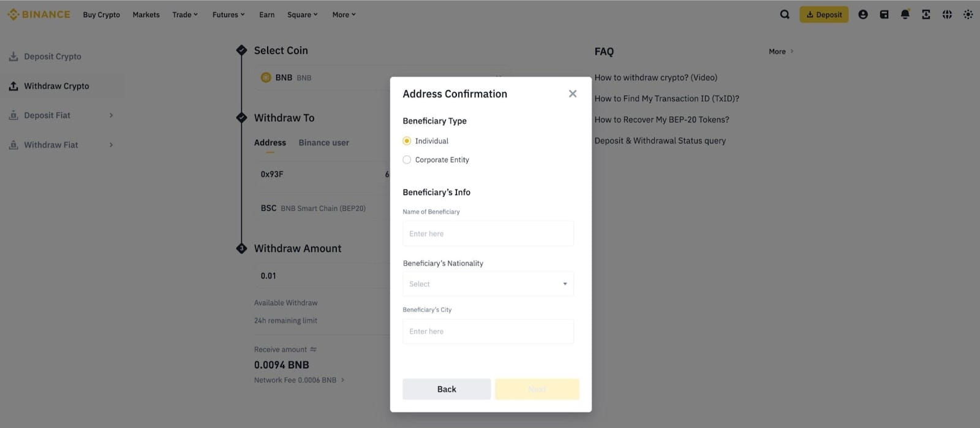Open FAQ More link

[781, 52]
